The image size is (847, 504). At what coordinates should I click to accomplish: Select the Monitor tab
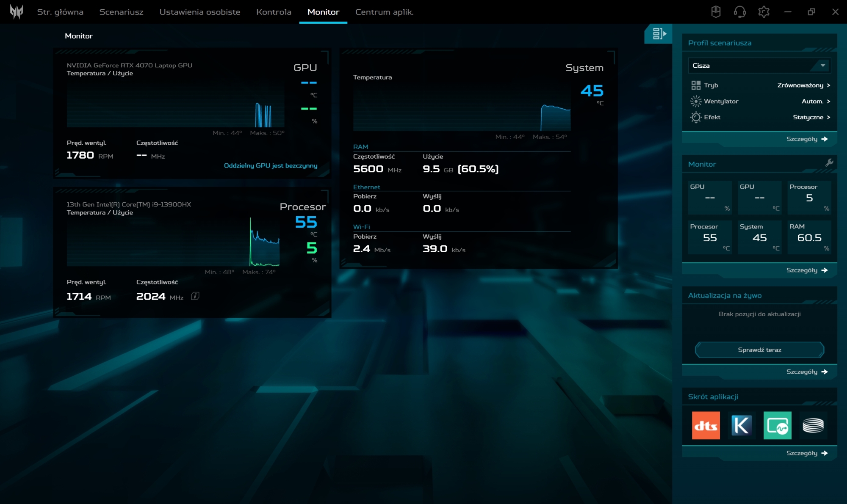pyautogui.click(x=323, y=12)
